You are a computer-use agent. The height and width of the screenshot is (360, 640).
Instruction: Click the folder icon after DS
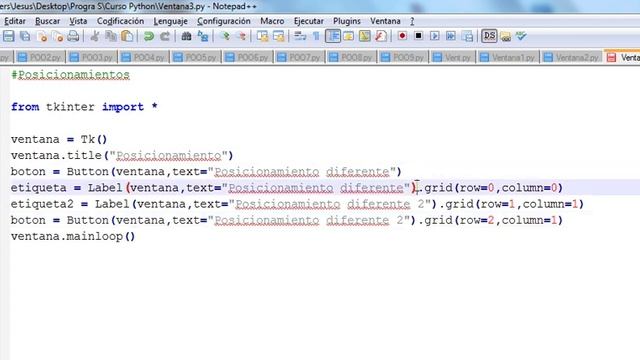point(505,36)
